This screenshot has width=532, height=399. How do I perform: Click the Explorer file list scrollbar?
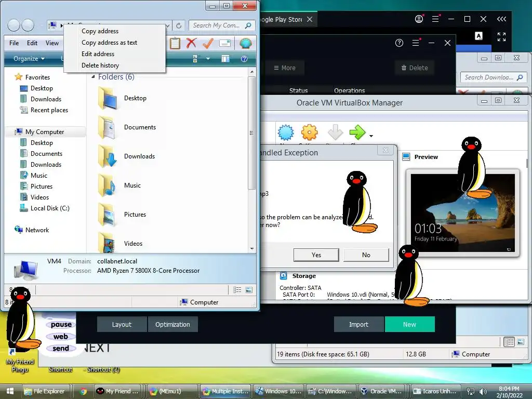pyautogui.click(x=251, y=132)
